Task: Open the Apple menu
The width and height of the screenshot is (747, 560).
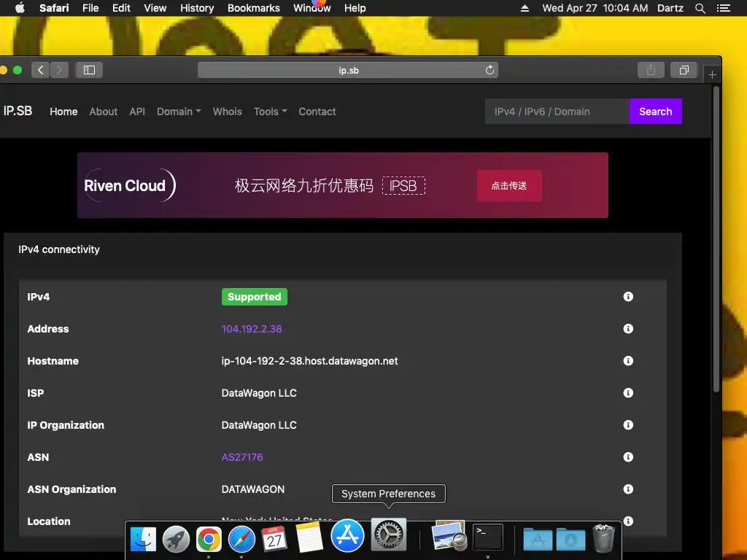Action: 20,8
